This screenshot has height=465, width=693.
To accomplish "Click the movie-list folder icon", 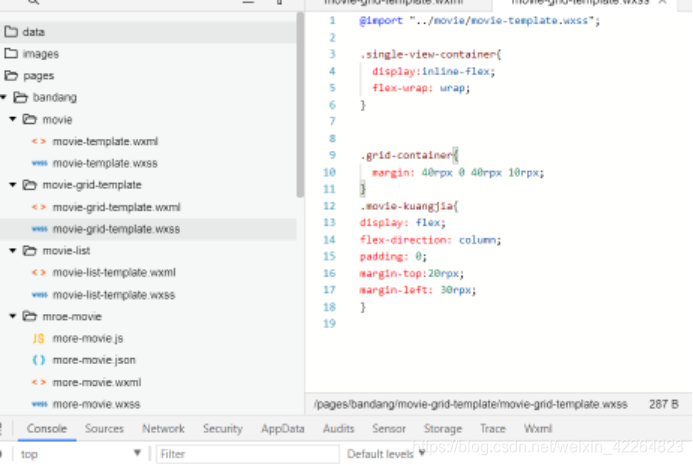I will [30, 250].
